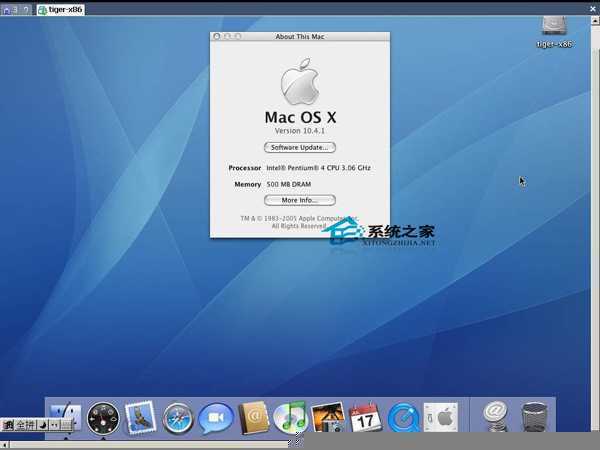The image size is (600, 450).
Task: Click the Version 10.4.1 text
Action: [x=300, y=131]
